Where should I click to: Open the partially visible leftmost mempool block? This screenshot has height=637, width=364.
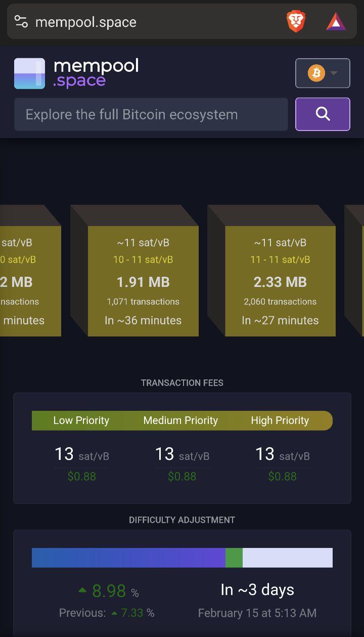click(x=30, y=281)
